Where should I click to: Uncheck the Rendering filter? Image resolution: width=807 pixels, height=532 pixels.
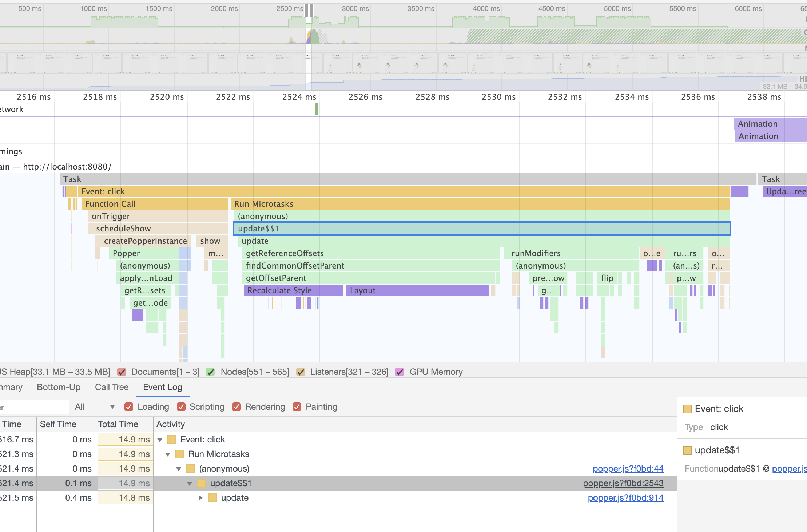[237, 406]
